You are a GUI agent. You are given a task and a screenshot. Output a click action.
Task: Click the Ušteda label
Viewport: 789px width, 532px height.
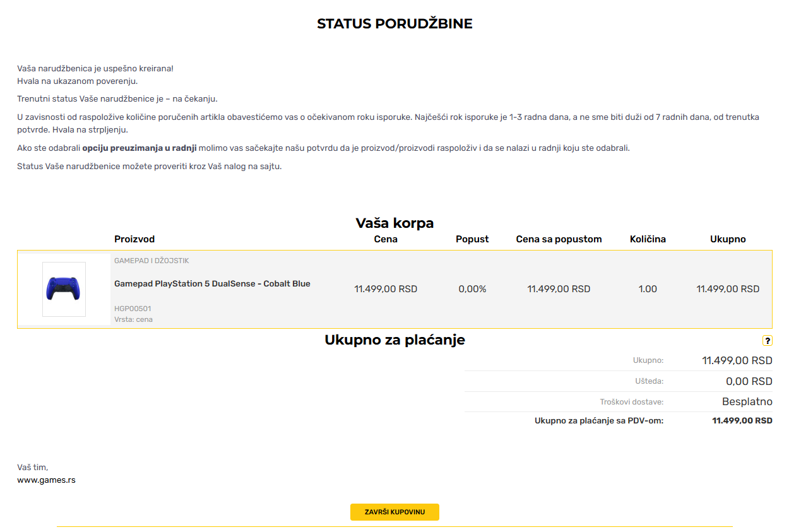point(650,381)
